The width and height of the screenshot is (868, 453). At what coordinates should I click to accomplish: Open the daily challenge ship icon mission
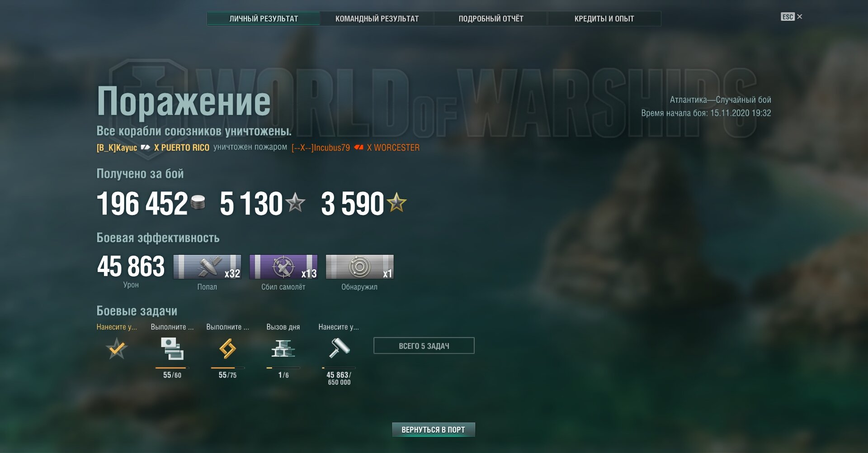(x=283, y=349)
